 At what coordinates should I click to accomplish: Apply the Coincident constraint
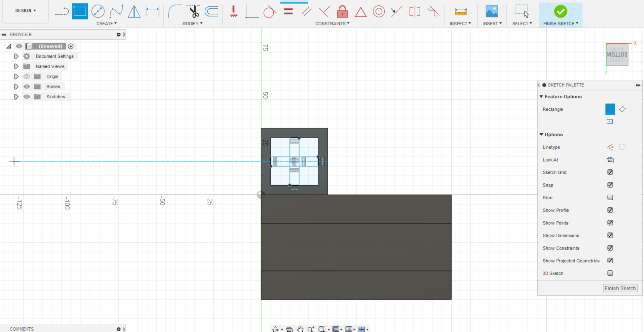251,11
